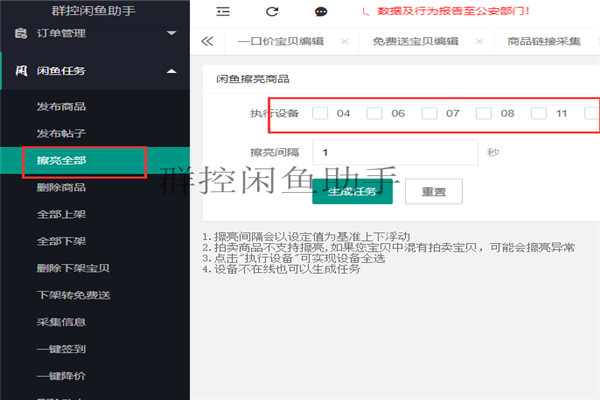Image resolution: width=600 pixels, height=400 pixels.
Task: Open the chat message bubble icon
Action: [321, 12]
